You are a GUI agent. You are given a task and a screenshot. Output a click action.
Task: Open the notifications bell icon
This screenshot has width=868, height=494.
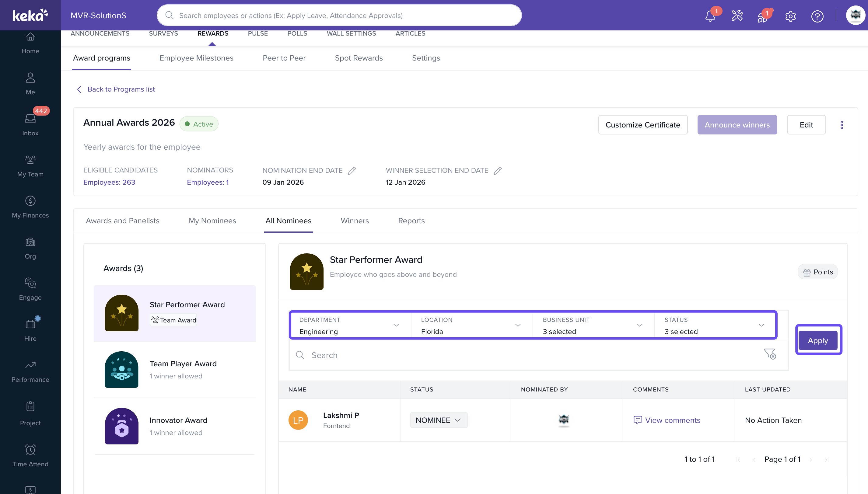coord(710,16)
